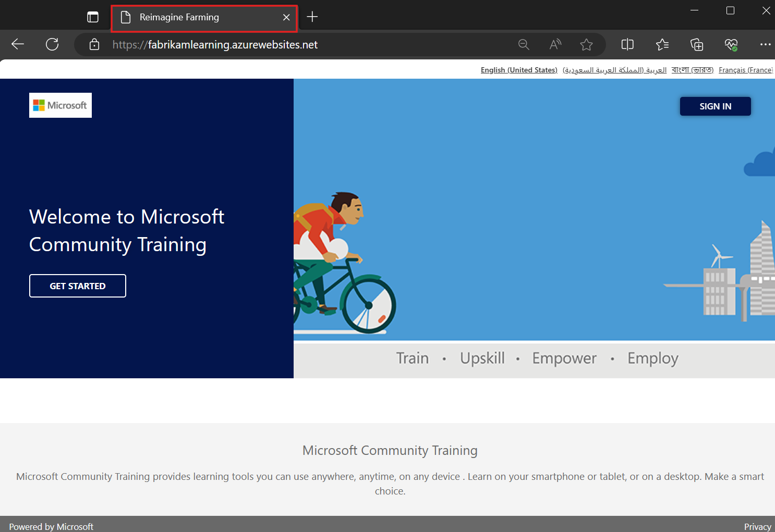Click 'Welcome to Microsoft Community Training' heading

tap(127, 230)
